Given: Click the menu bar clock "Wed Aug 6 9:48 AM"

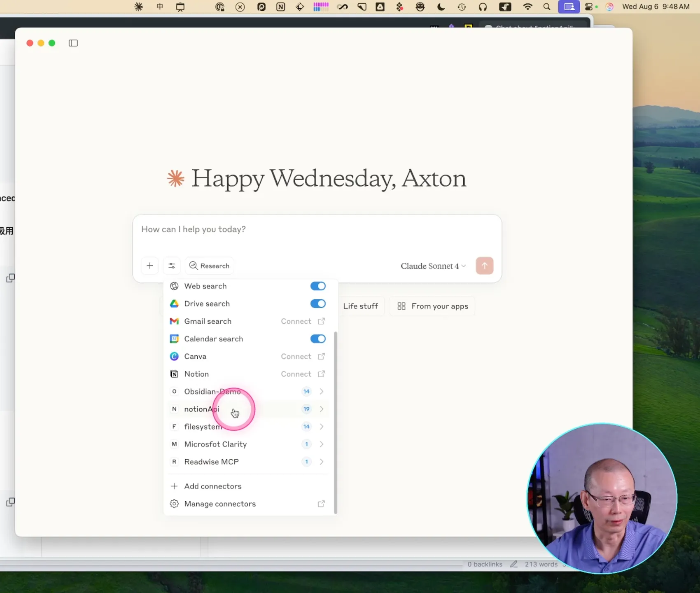Looking at the screenshot, I should (x=656, y=7).
